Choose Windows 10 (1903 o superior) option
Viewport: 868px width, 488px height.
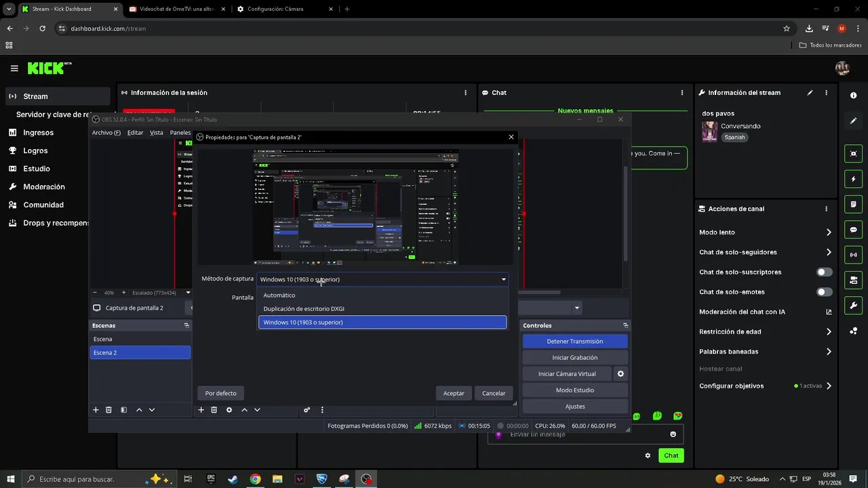click(x=382, y=323)
